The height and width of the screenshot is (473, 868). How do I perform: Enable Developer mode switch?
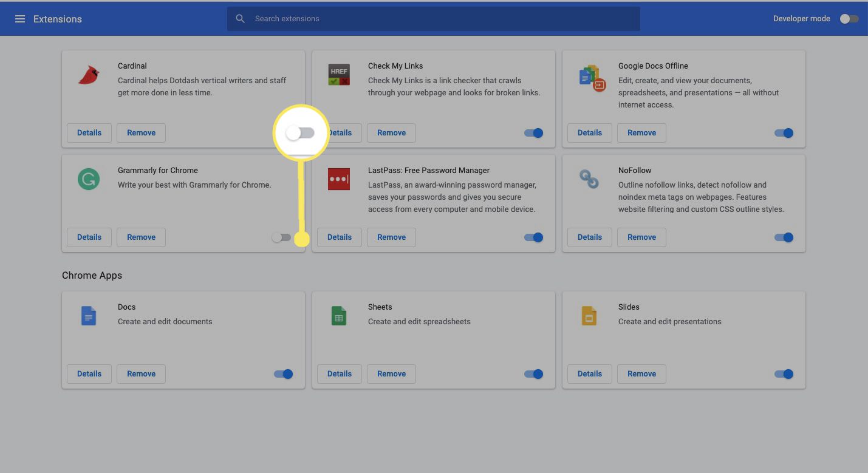[849, 19]
